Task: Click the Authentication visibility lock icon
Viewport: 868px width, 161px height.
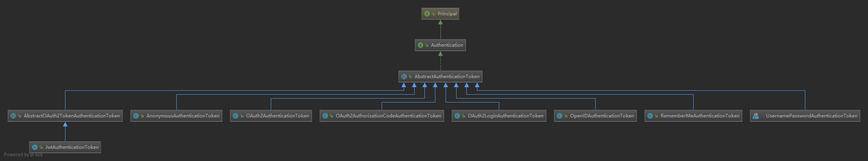Action: 427,45
